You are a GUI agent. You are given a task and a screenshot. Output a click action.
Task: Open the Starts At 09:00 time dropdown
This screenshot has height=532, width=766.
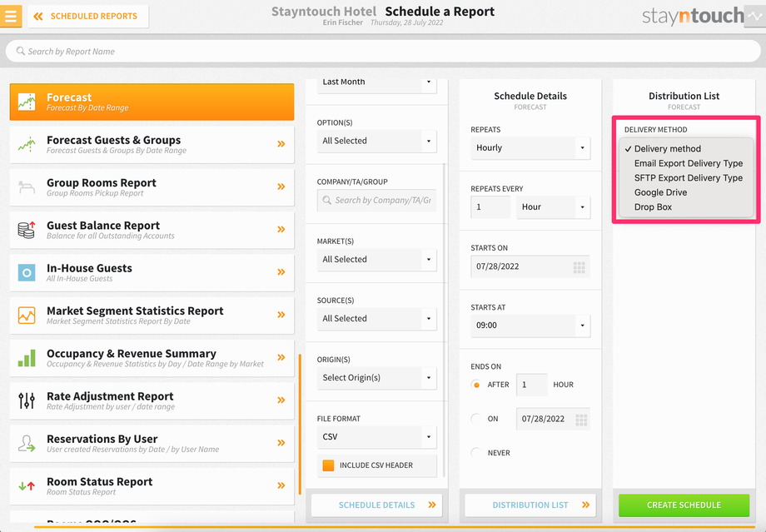(530, 326)
